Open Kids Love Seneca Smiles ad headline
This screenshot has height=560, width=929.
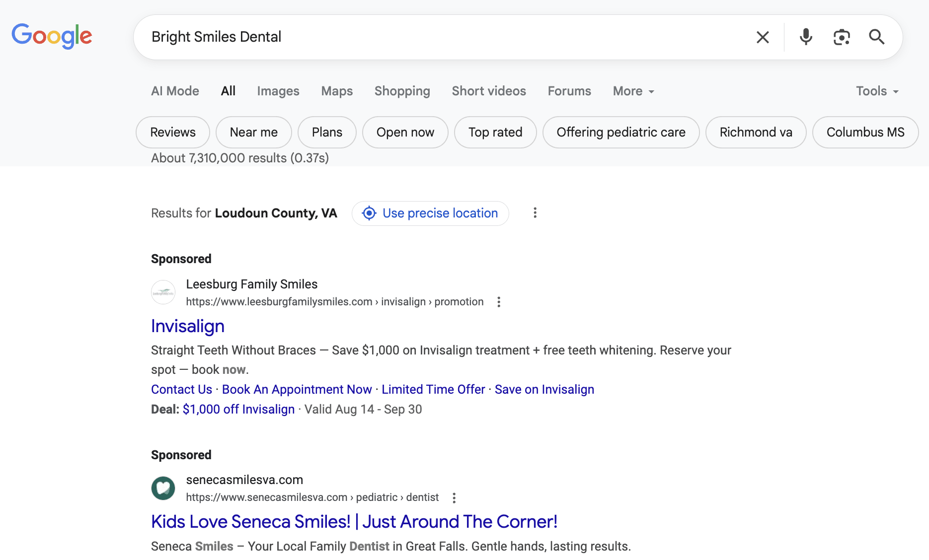tap(354, 522)
